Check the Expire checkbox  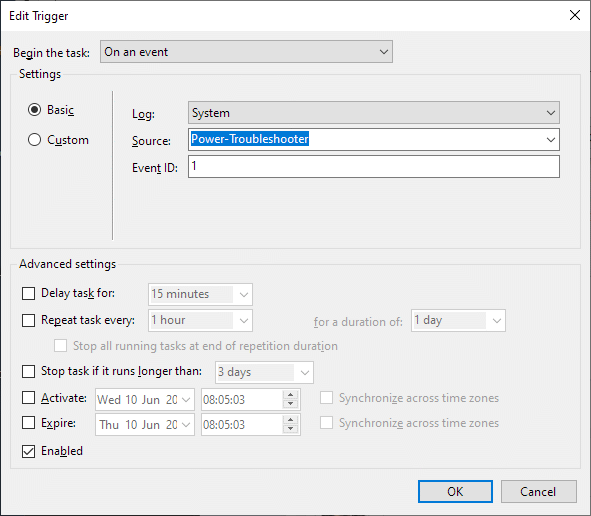[x=28, y=423]
